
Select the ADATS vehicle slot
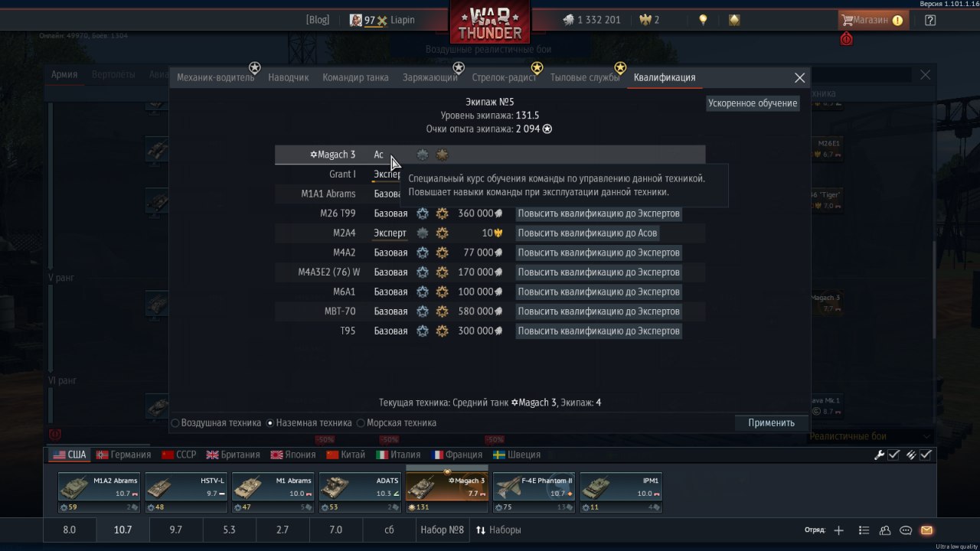pyautogui.click(x=360, y=492)
